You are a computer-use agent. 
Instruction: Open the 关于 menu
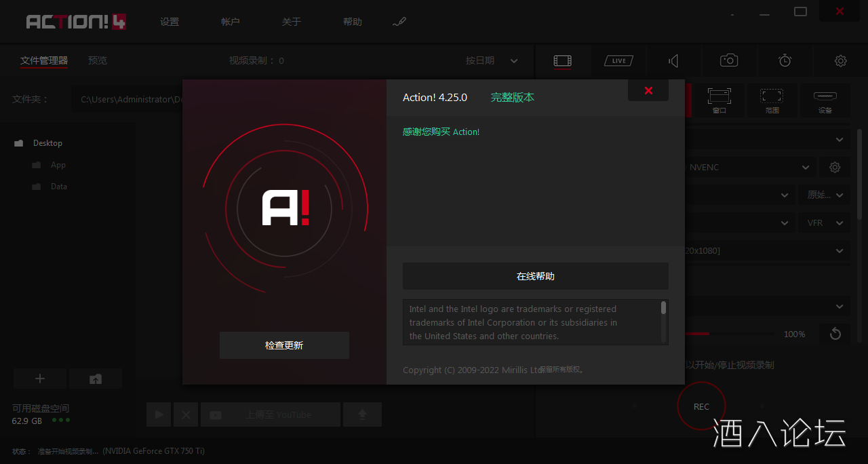tap(292, 22)
